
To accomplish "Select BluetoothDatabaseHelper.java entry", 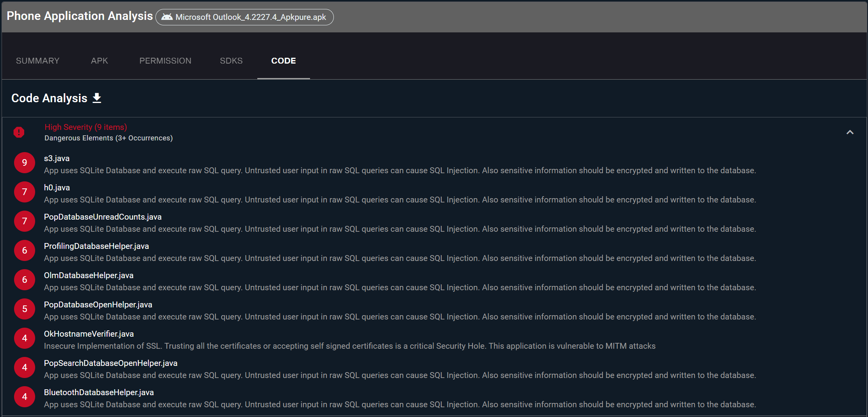I will [99, 392].
